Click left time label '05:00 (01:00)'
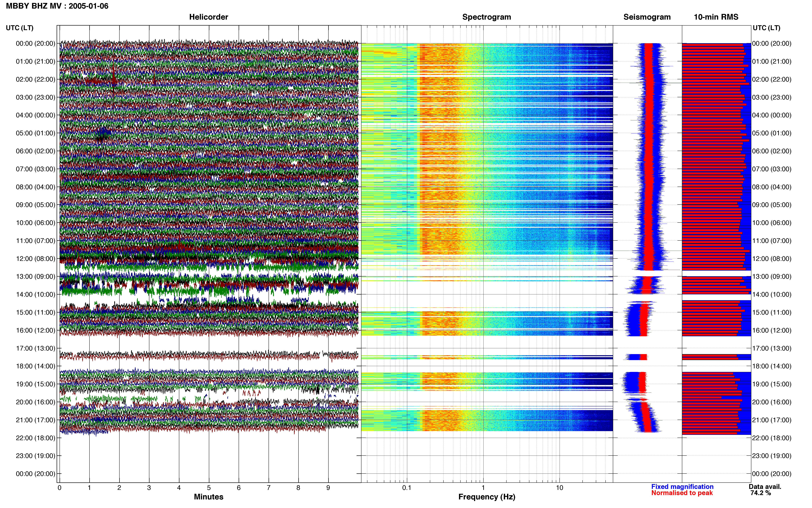This screenshot has width=812, height=508. coord(36,133)
